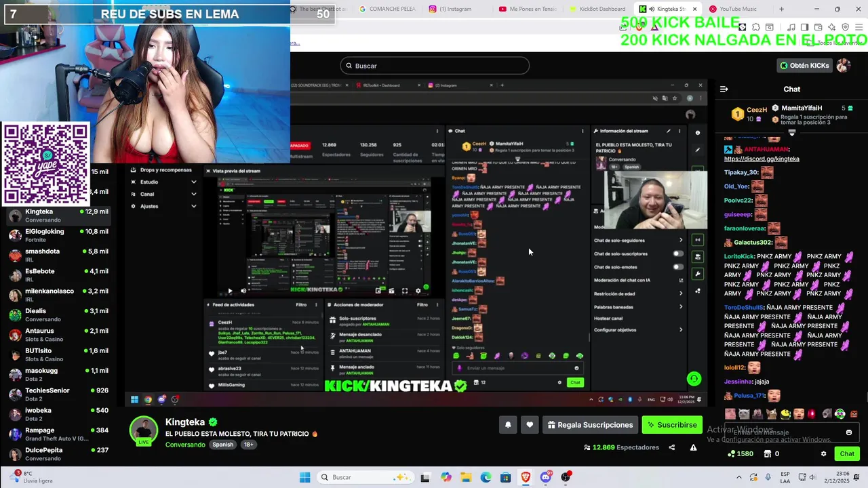Viewport: 868px width, 488px height.
Task: Open the discord.gg/kingteka link in chat
Action: (x=762, y=159)
